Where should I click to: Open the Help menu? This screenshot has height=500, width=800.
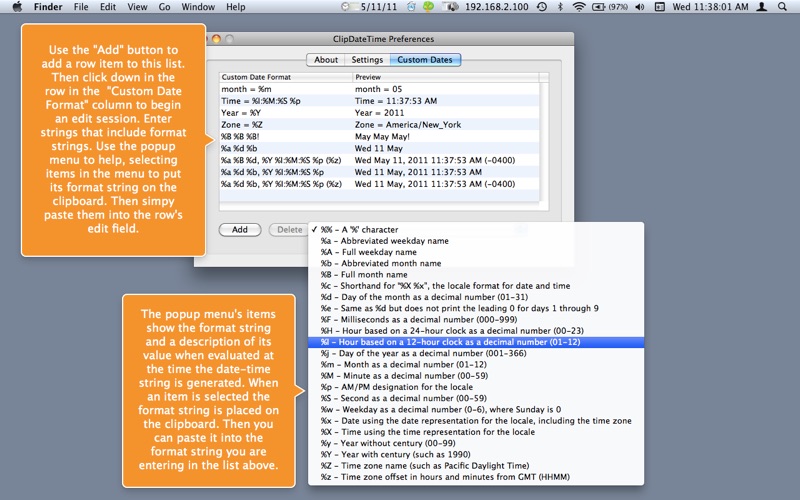click(236, 7)
